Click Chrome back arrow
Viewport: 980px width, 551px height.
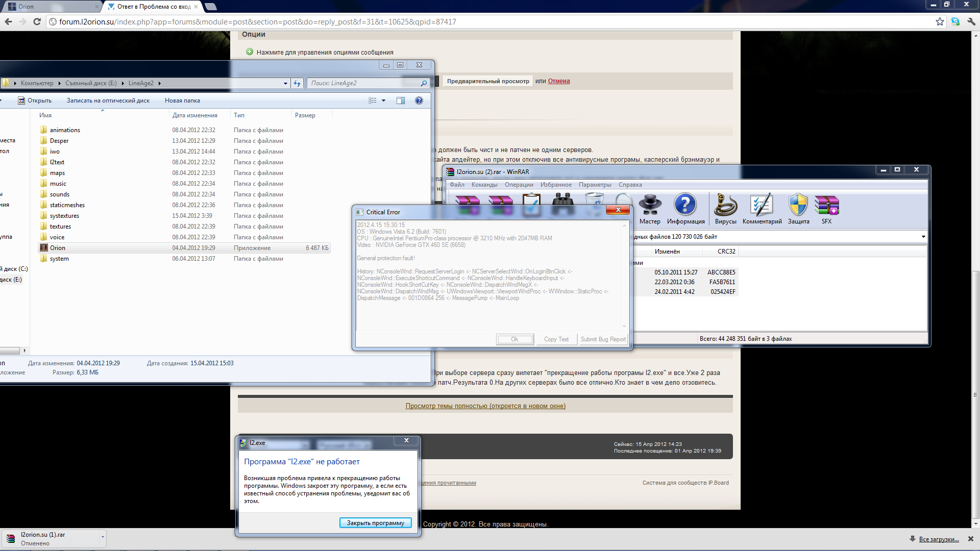pos(8,21)
